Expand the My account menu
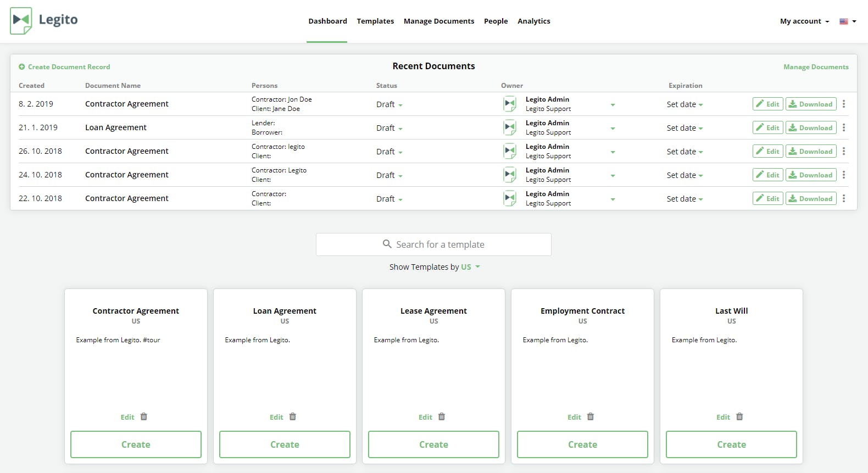The width and height of the screenshot is (868, 473). point(804,21)
